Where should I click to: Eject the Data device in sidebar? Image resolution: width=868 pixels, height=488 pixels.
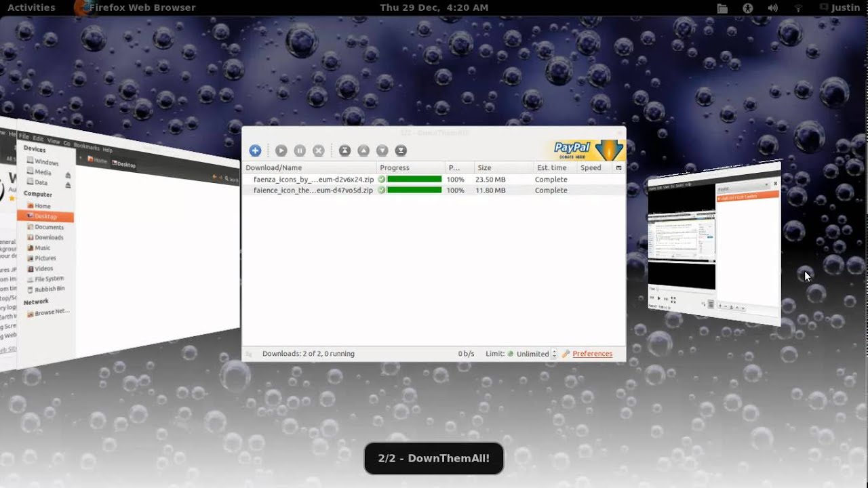coord(68,185)
